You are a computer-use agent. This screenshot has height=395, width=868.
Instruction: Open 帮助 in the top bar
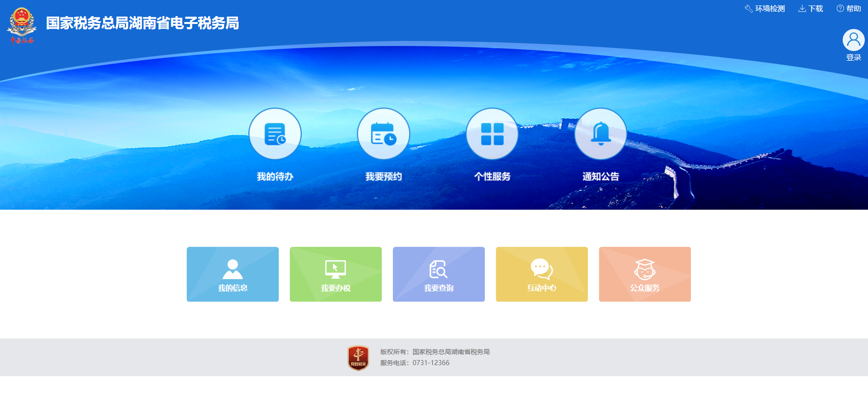tap(849, 9)
